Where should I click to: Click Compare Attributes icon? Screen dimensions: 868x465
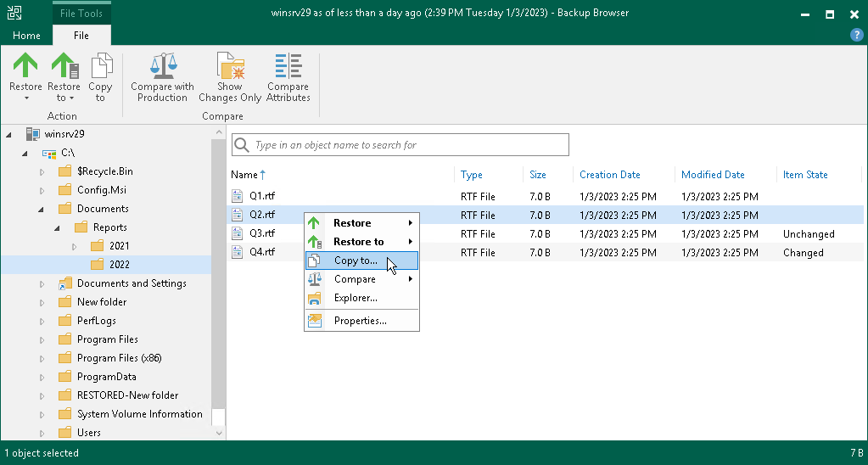point(288,65)
